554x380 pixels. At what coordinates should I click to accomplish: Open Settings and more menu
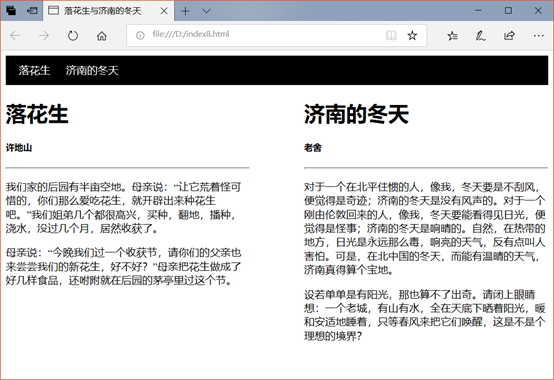(x=538, y=35)
